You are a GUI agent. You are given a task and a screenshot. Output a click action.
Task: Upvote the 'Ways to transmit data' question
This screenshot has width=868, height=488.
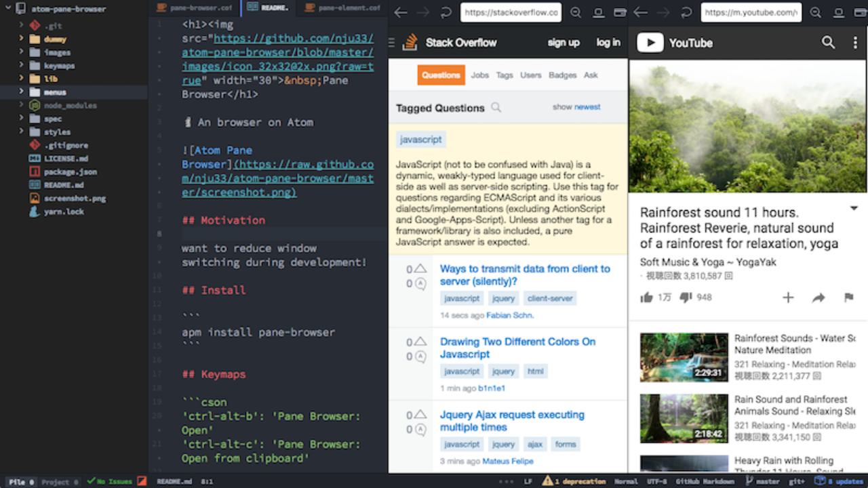point(420,269)
